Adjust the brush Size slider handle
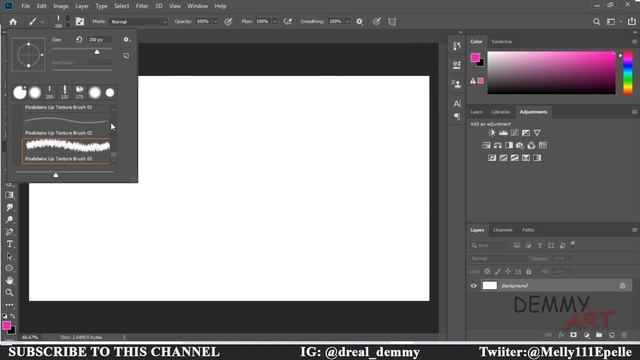This screenshot has height=360, width=640. point(97,52)
